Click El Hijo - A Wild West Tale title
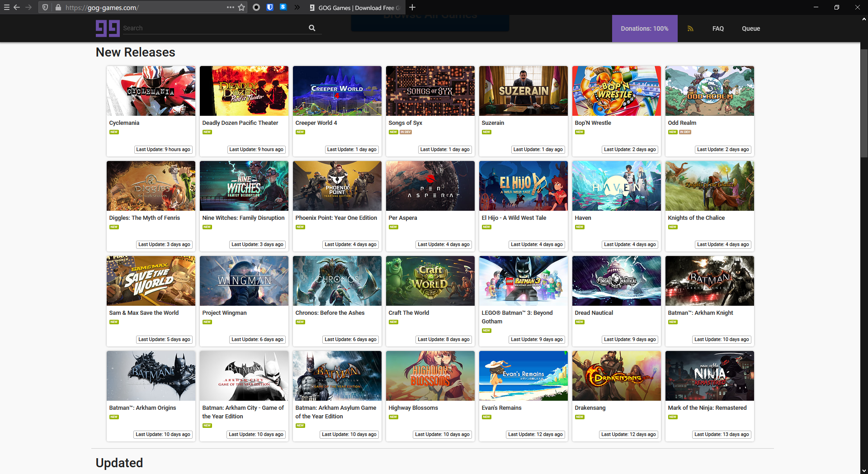Screen dimensions: 868x474 (x=514, y=218)
